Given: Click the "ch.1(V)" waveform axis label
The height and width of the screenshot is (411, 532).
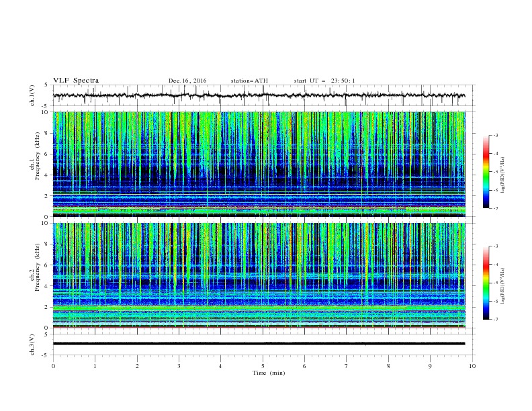Looking at the screenshot, I should click(x=32, y=95).
